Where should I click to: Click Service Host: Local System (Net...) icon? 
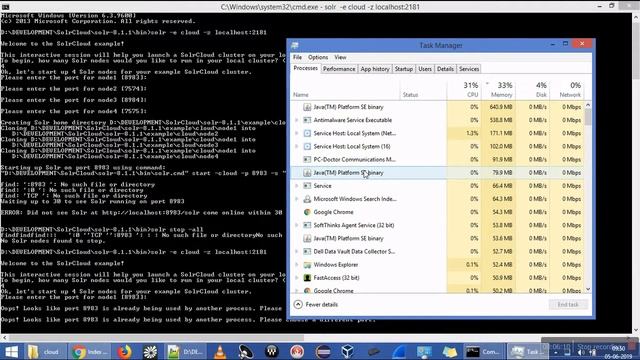click(x=307, y=133)
